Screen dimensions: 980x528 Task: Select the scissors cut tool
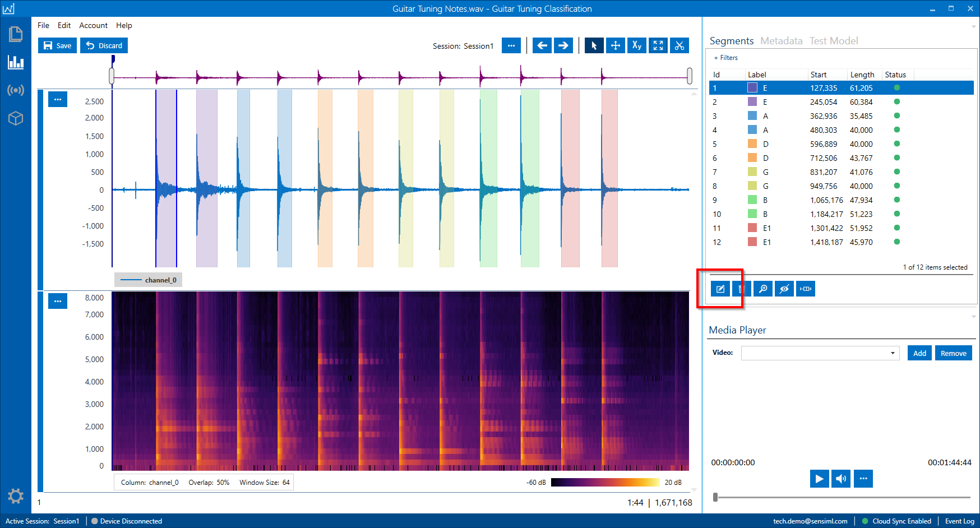point(679,45)
